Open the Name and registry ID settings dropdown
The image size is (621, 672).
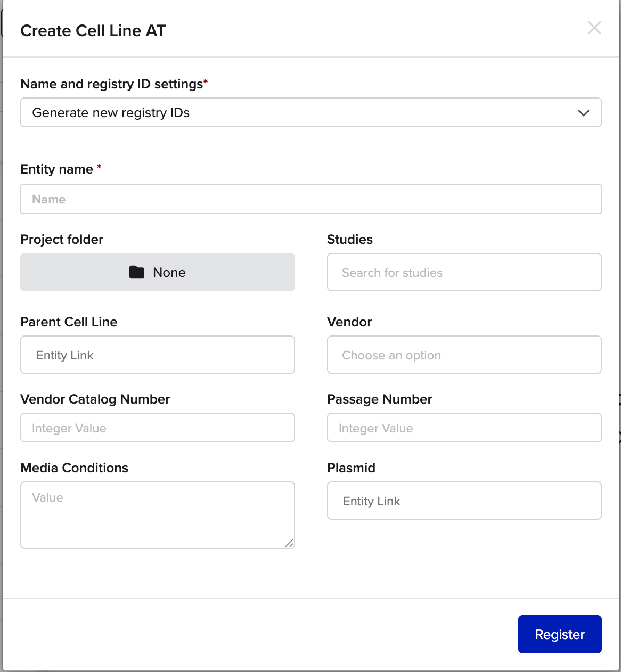[x=310, y=112]
